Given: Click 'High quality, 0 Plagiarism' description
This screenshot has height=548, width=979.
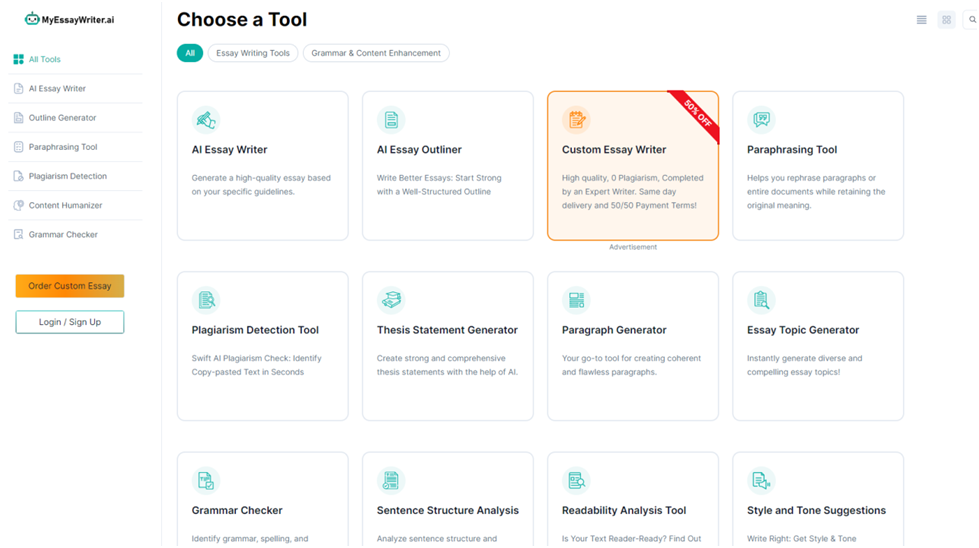Looking at the screenshot, I should [x=632, y=192].
